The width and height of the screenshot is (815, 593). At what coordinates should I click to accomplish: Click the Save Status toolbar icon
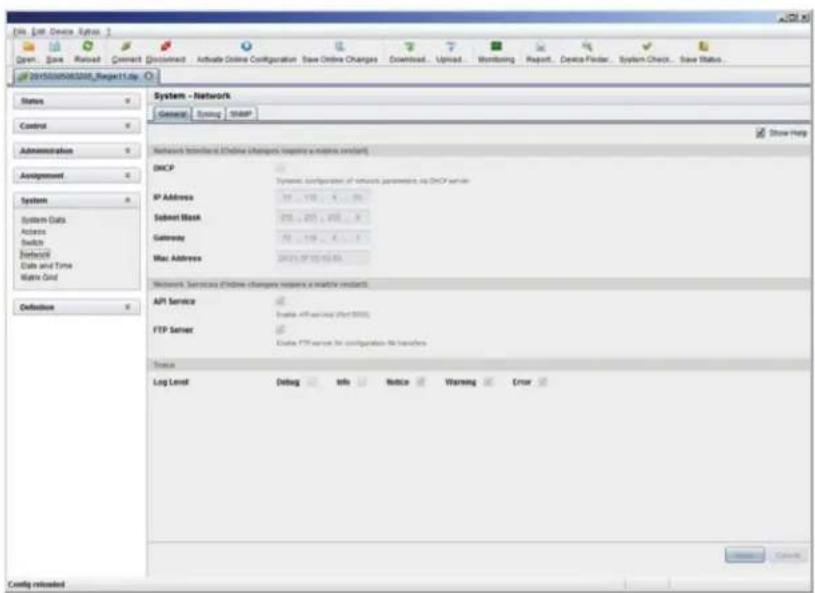coord(703,47)
